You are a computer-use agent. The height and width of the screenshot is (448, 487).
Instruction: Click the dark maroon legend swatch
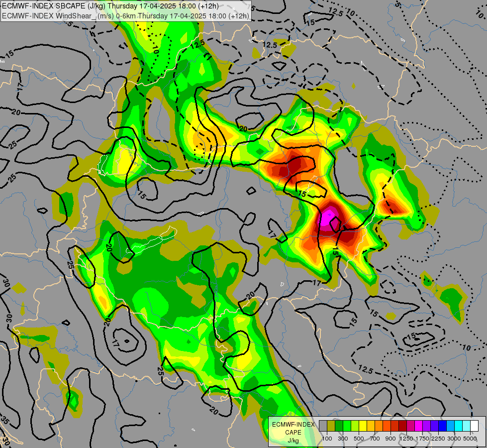coord(403,426)
